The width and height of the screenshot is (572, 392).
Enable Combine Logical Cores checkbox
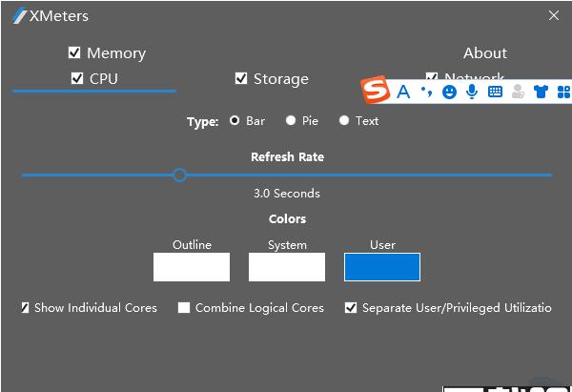coord(184,308)
